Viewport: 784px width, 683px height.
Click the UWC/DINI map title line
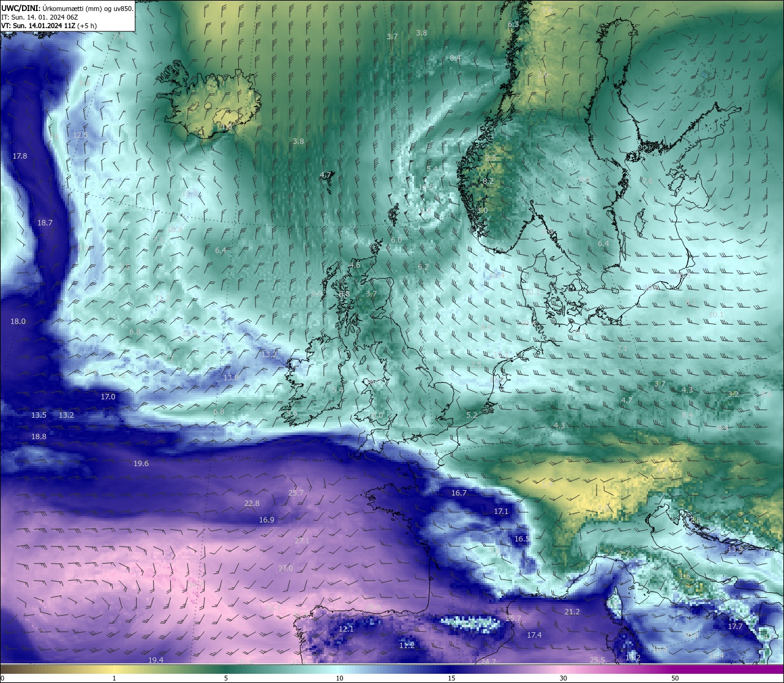67,9
